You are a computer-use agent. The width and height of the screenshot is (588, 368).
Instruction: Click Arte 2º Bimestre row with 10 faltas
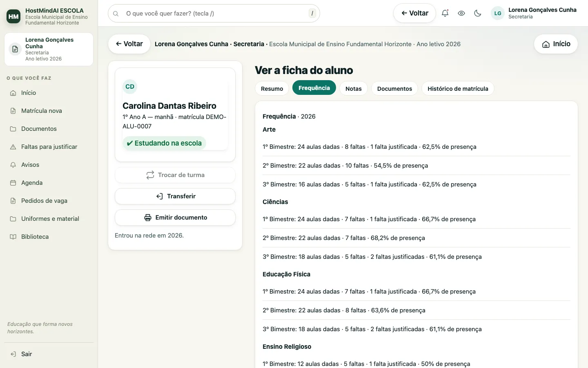coord(416,166)
